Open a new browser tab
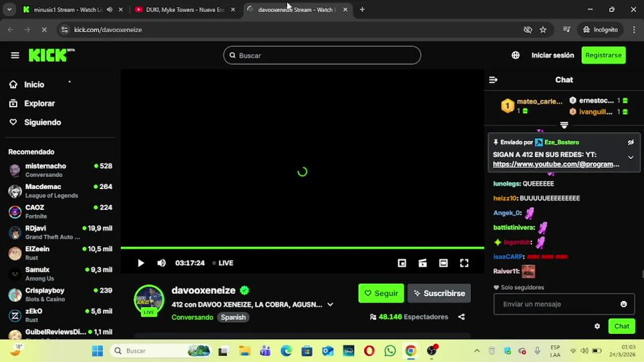This screenshot has height=362, width=644. pyautogui.click(x=362, y=10)
